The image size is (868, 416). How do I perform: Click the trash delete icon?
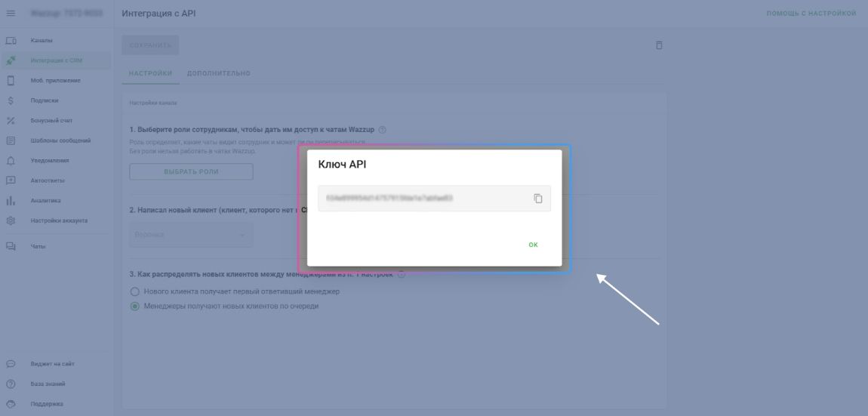coord(659,45)
